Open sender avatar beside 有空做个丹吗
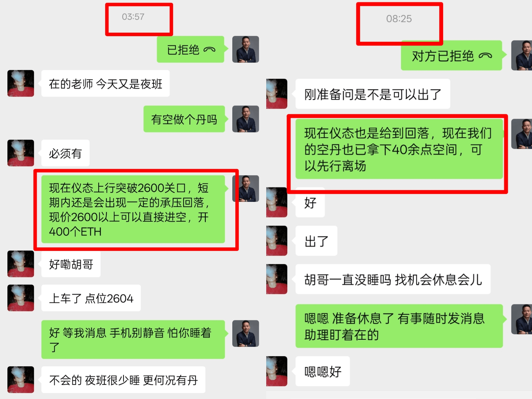 [x=246, y=119]
